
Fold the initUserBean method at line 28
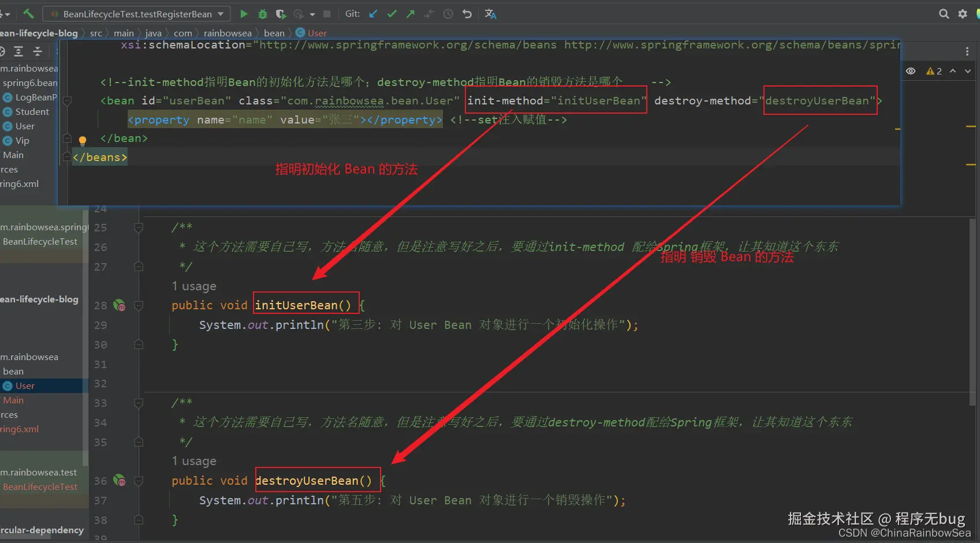coord(139,305)
